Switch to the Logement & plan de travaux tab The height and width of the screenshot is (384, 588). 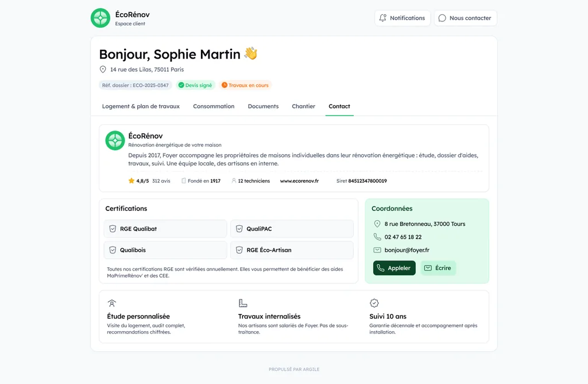pyautogui.click(x=141, y=106)
